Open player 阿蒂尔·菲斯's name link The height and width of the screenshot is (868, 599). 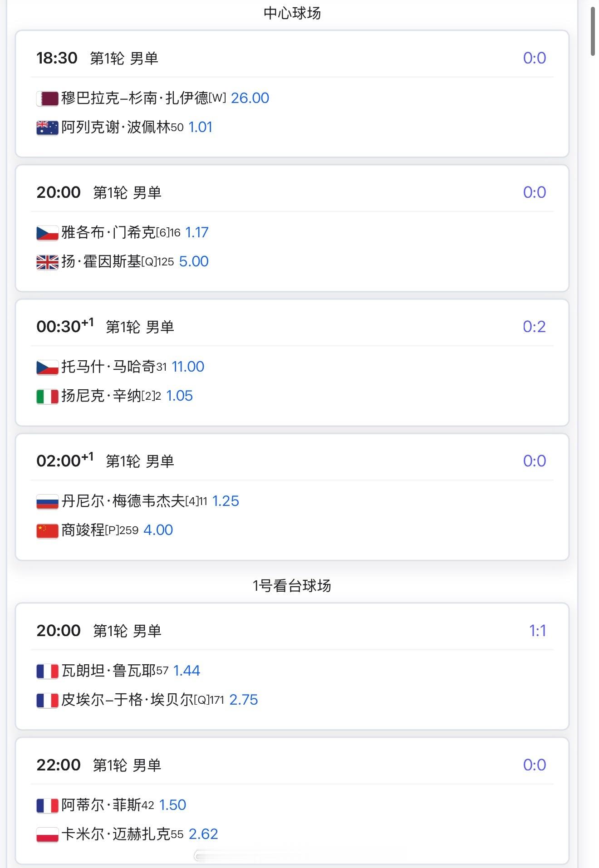pos(101,805)
